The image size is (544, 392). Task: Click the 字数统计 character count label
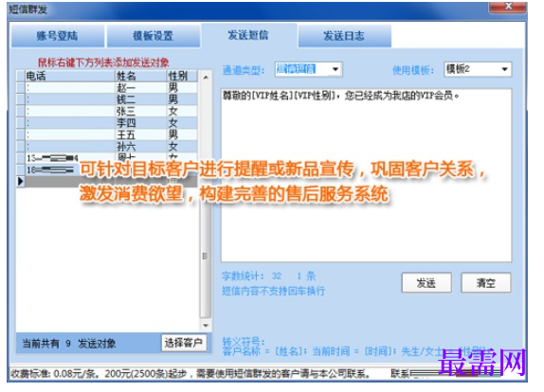(x=269, y=276)
